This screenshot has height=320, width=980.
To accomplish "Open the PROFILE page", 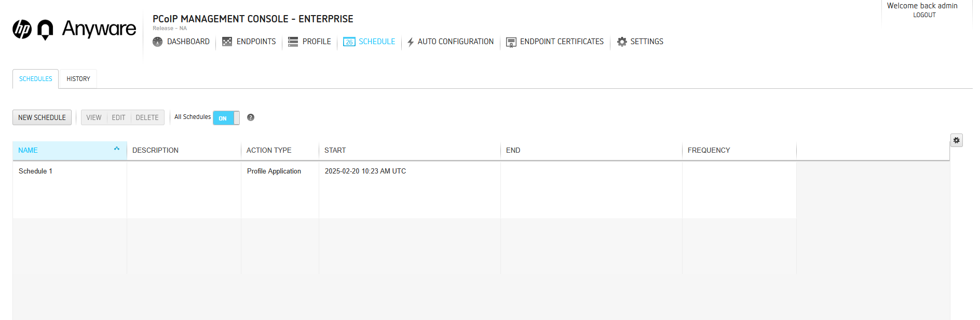I will 317,42.
